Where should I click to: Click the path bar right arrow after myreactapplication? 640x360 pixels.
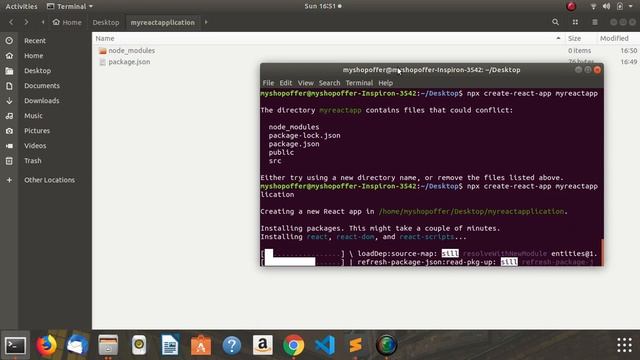206,22
